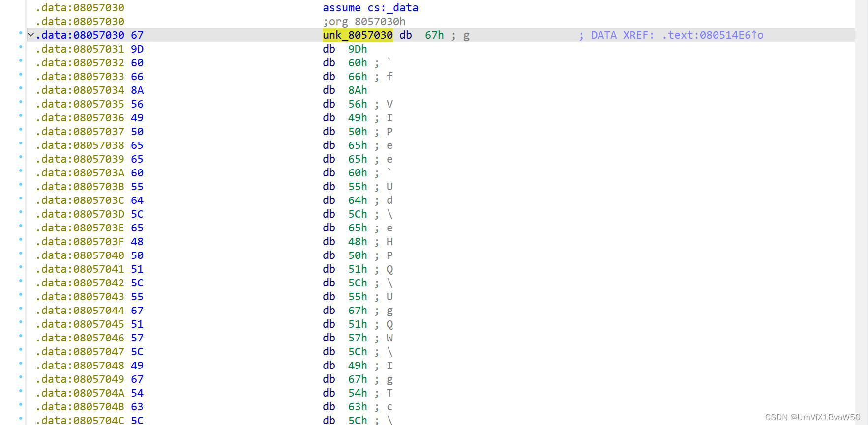Click the 55h value at 0805703B
Screen dimensions: 868x425
(x=358, y=186)
